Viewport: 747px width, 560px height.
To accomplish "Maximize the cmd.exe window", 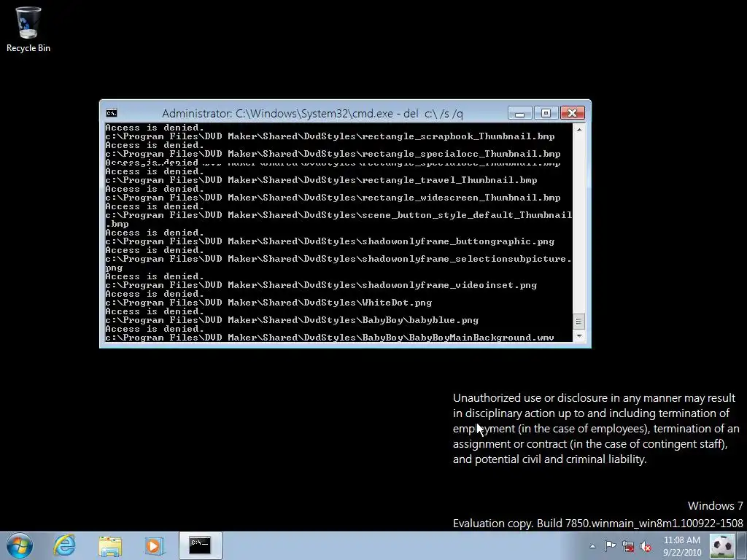I will [546, 113].
